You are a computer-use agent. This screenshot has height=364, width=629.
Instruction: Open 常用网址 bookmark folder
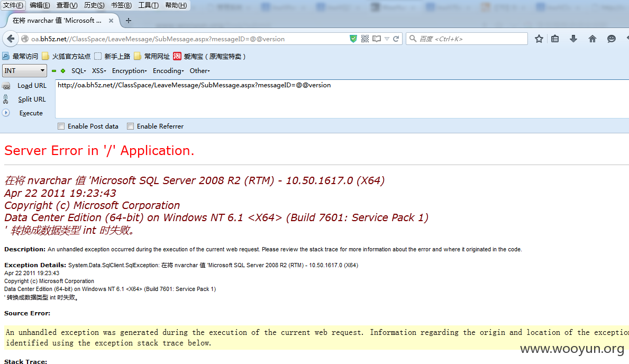tap(152, 56)
